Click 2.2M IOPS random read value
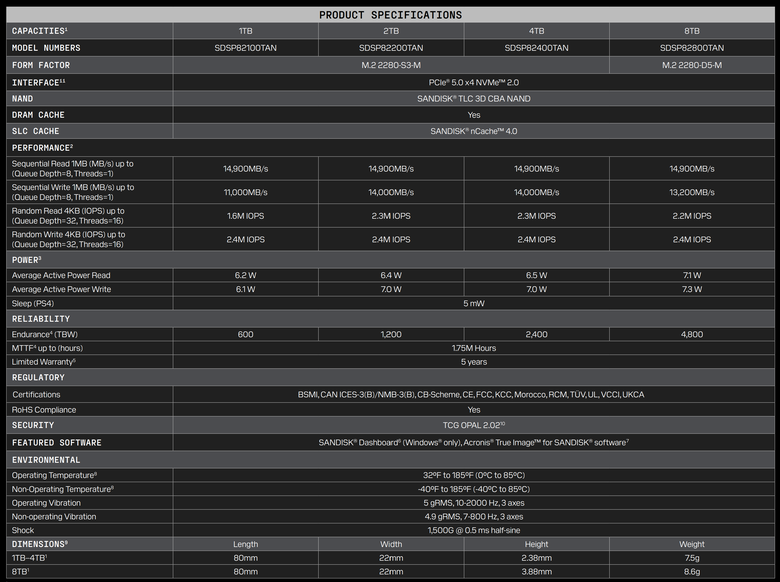This screenshot has height=582, width=780. click(x=692, y=216)
